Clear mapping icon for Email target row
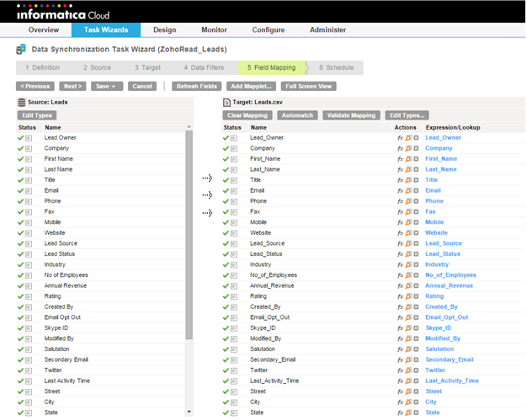The width and height of the screenshot is (527, 420). click(416, 190)
